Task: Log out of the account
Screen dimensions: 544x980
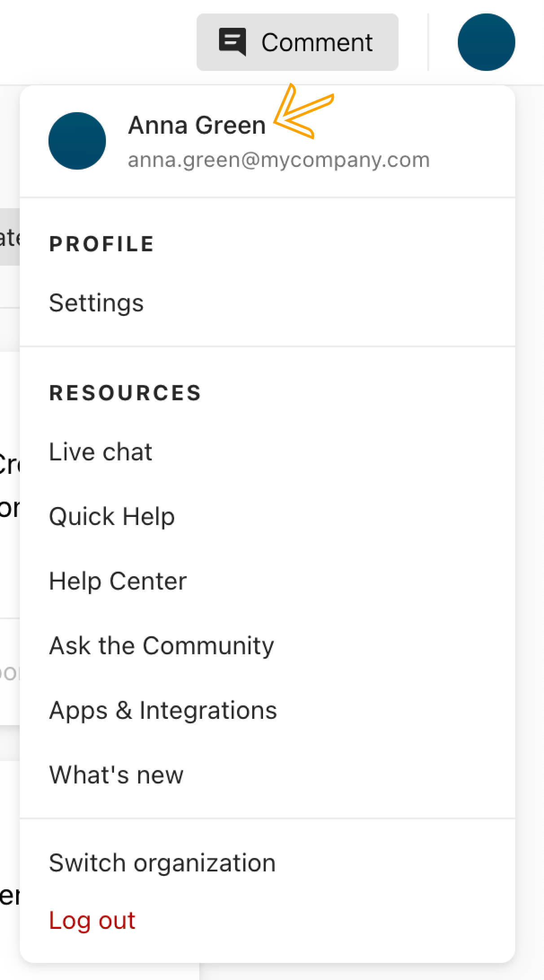Action: click(92, 921)
